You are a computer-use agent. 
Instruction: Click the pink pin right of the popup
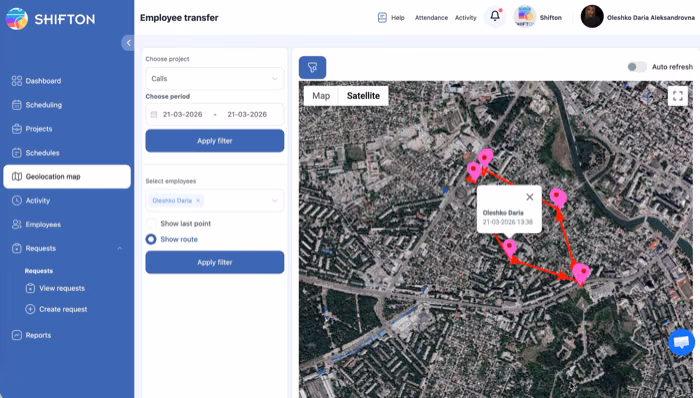click(558, 198)
